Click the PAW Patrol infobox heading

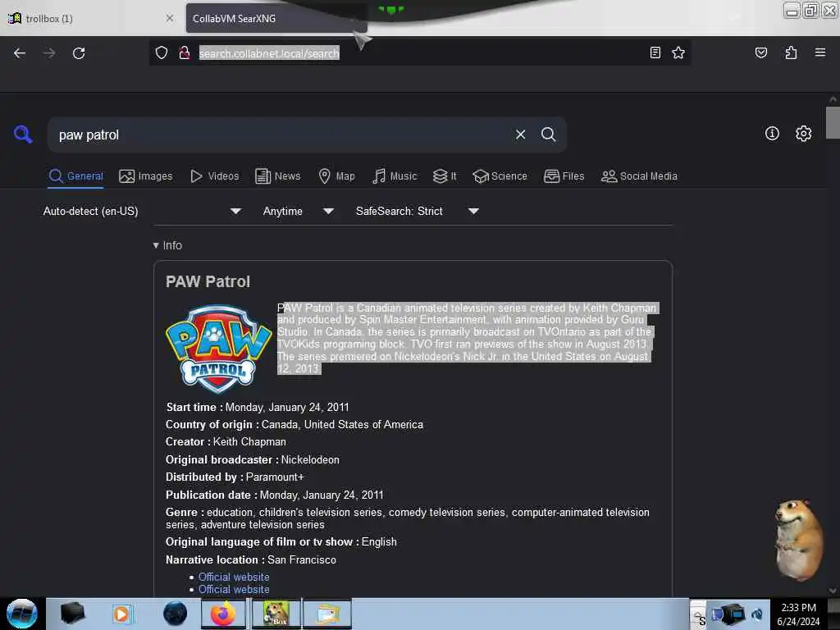[208, 282]
